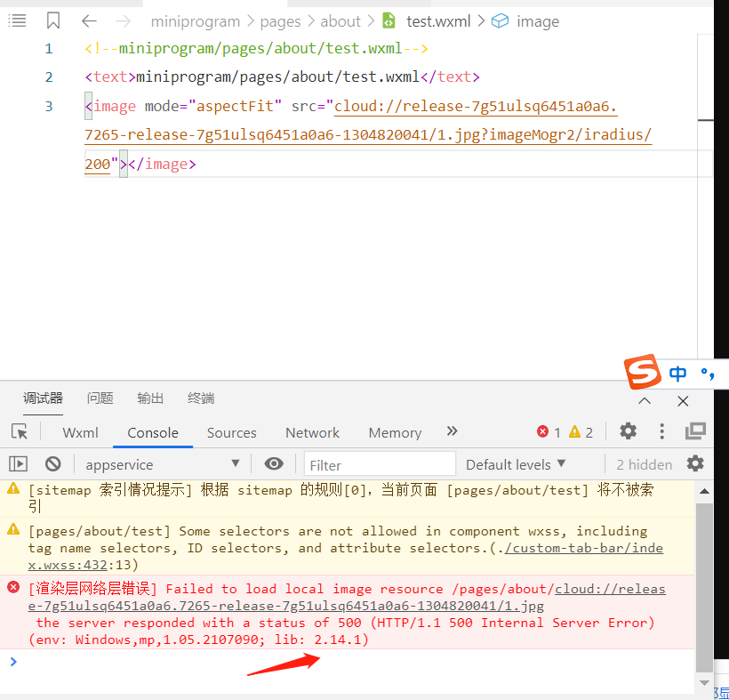Switch to the 输出 panel tab

150,398
